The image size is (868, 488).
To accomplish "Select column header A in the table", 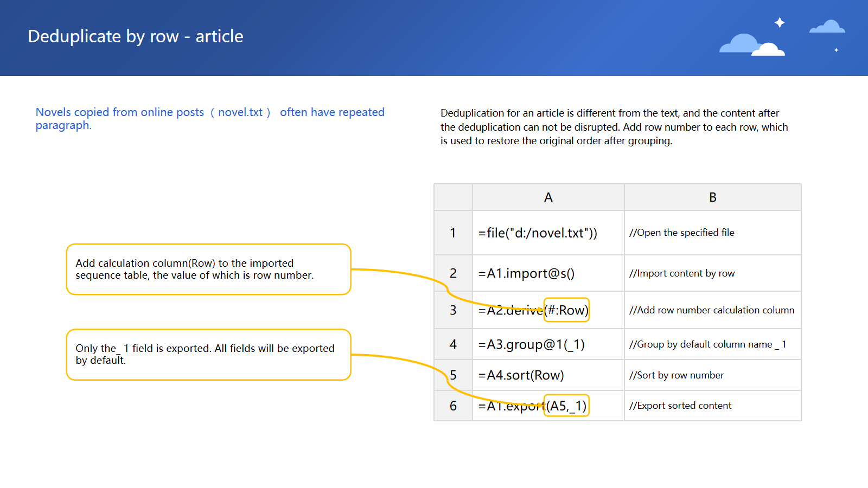I will (x=548, y=197).
